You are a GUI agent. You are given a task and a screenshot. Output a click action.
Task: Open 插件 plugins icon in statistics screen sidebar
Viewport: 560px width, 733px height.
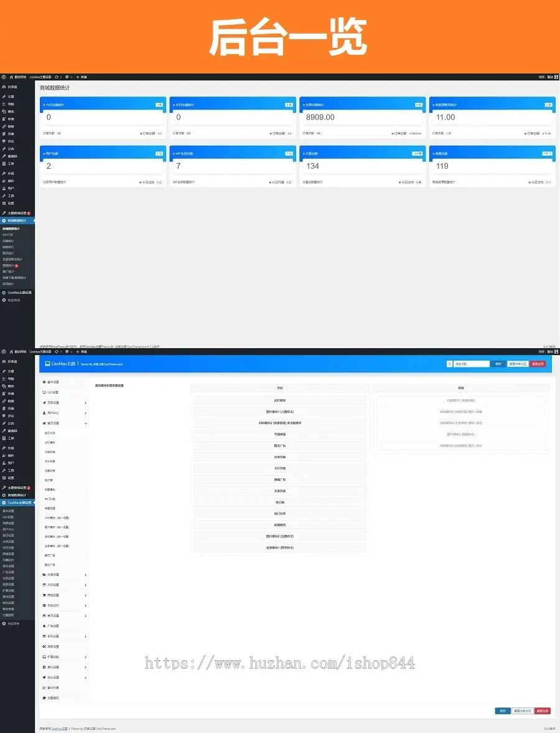point(4,181)
